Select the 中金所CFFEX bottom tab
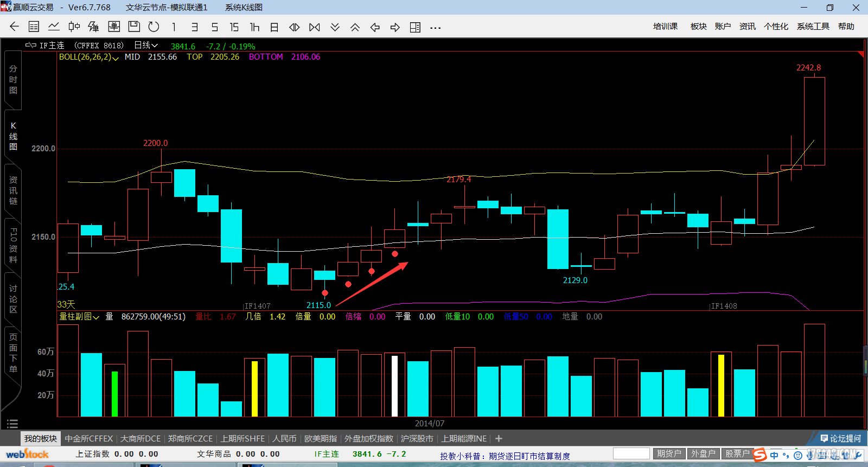868x467 pixels. (x=88, y=438)
